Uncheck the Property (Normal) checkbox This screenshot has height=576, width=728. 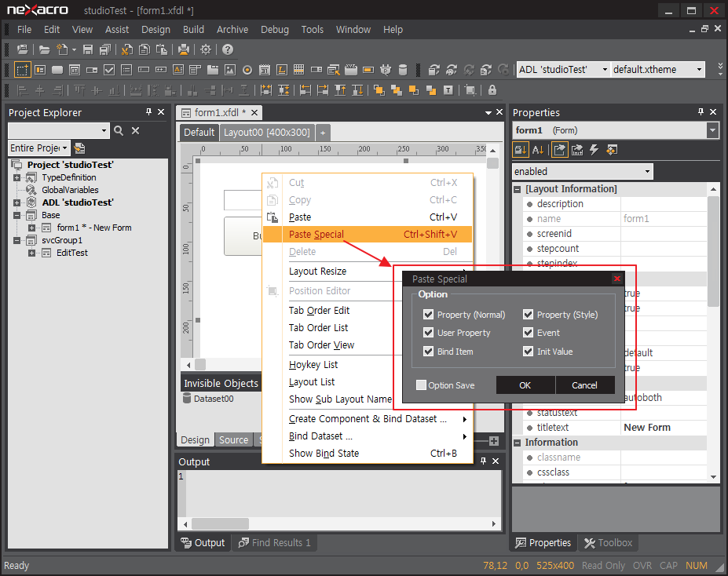coord(428,315)
